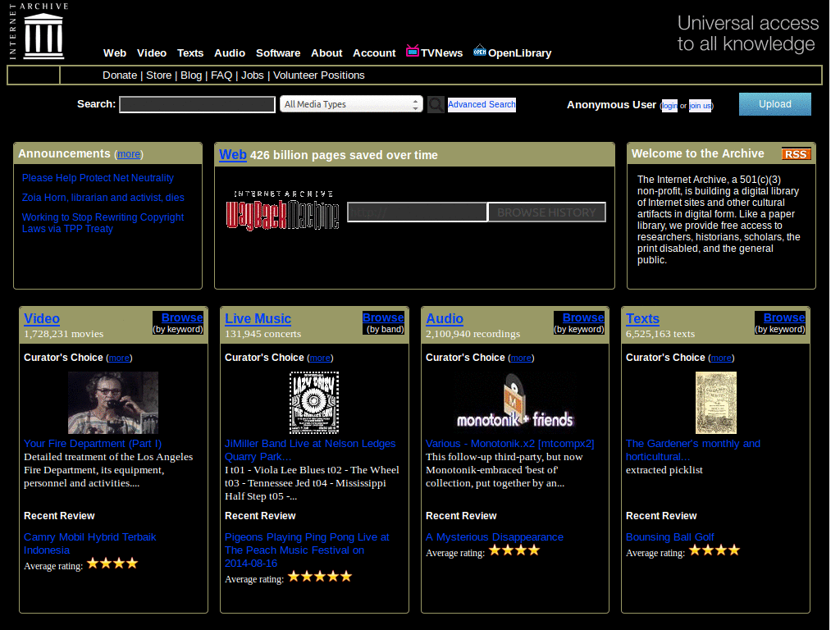Image resolution: width=840 pixels, height=630 pixels.
Task: Click more next to Live Music Curator's Choice
Action: click(321, 358)
